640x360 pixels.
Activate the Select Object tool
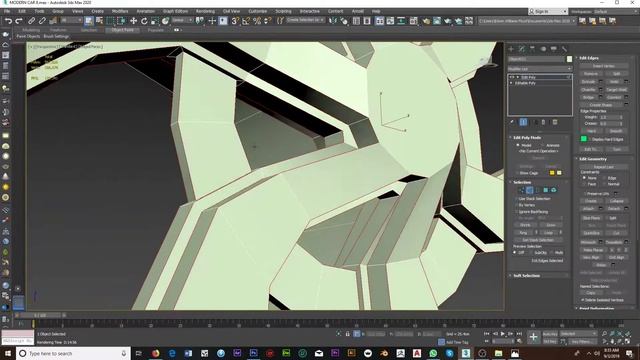(x=89, y=21)
